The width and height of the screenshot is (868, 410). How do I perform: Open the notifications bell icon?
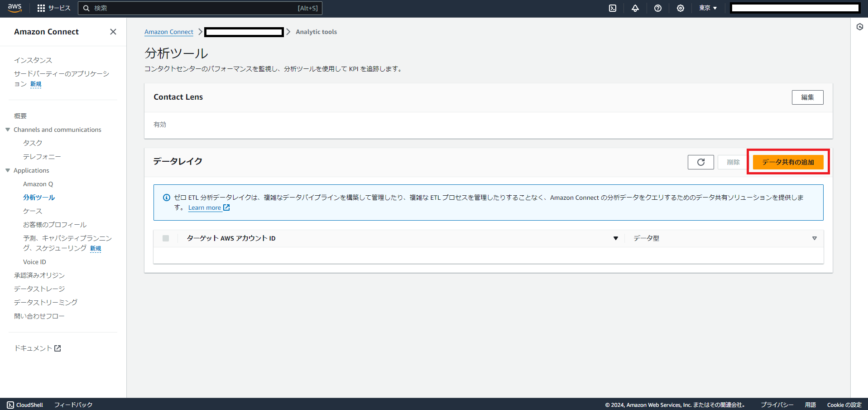pyautogui.click(x=635, y=8)
